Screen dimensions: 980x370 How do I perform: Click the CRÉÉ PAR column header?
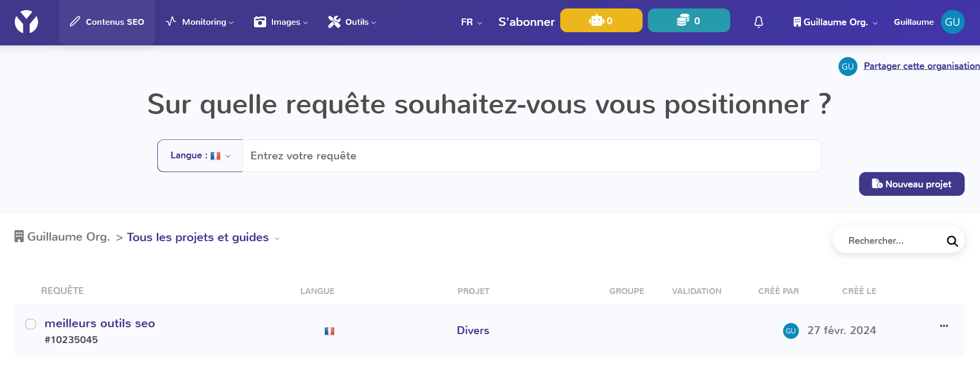(x=778, y=291)
